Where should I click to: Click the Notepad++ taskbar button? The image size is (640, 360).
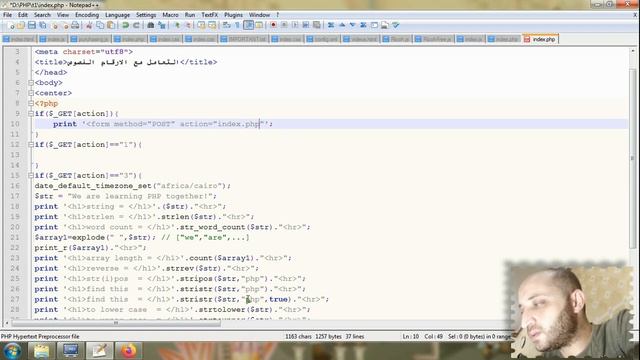tap(99, 351)
